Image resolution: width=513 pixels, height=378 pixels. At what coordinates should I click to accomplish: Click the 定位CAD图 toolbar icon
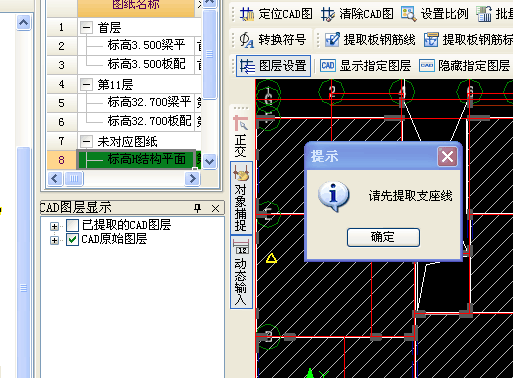[x=247, y=14]
